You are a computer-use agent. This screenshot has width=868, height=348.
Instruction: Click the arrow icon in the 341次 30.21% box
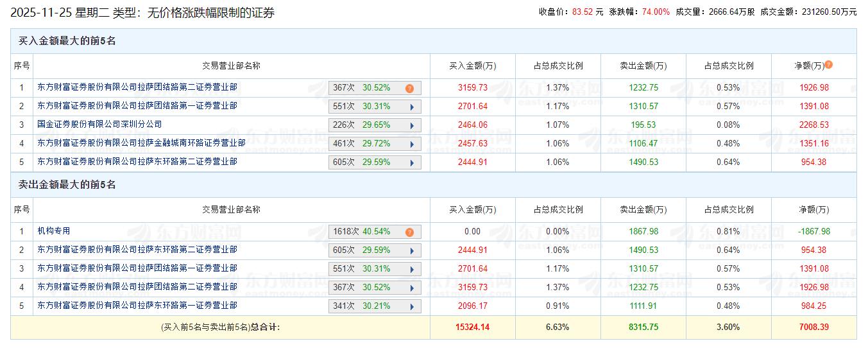(x=411, y=306)
